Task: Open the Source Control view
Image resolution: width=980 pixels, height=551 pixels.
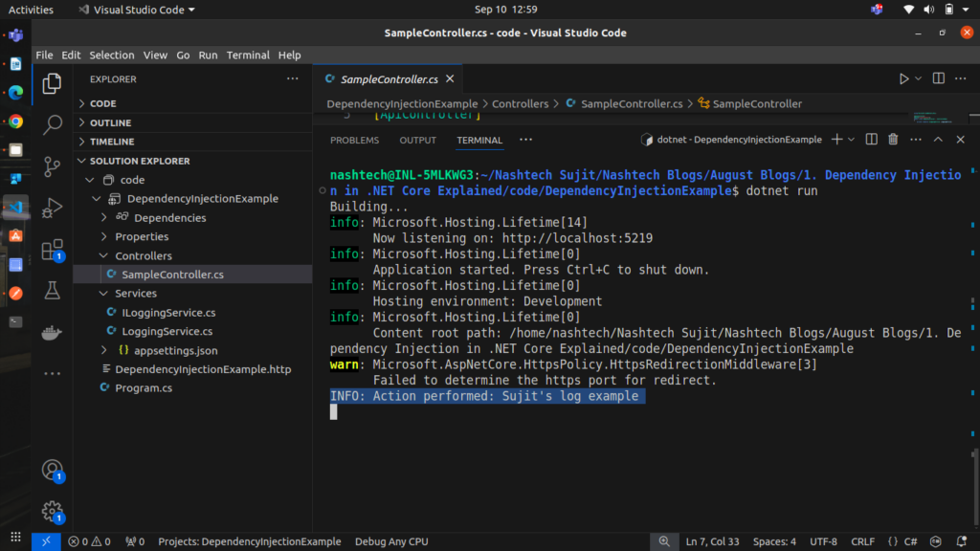Action: point(53,165)
